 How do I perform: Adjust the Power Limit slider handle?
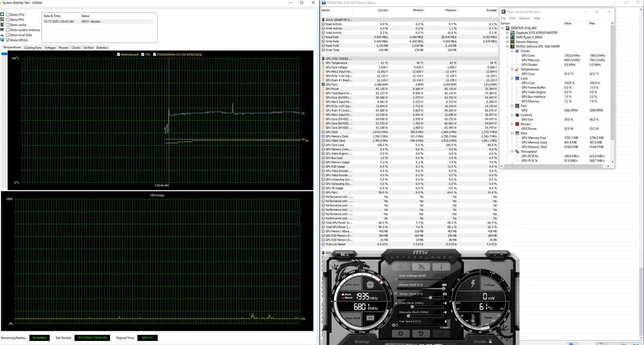pyautogui.click(x=444, y=289)
